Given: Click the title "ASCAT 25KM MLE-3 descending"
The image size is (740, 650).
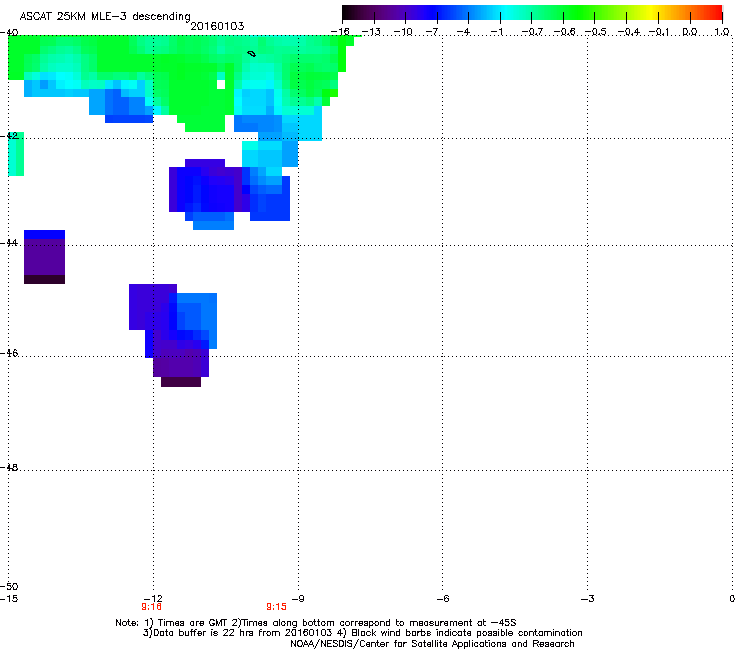Looking at the screenshot, I should coord(105,16).
